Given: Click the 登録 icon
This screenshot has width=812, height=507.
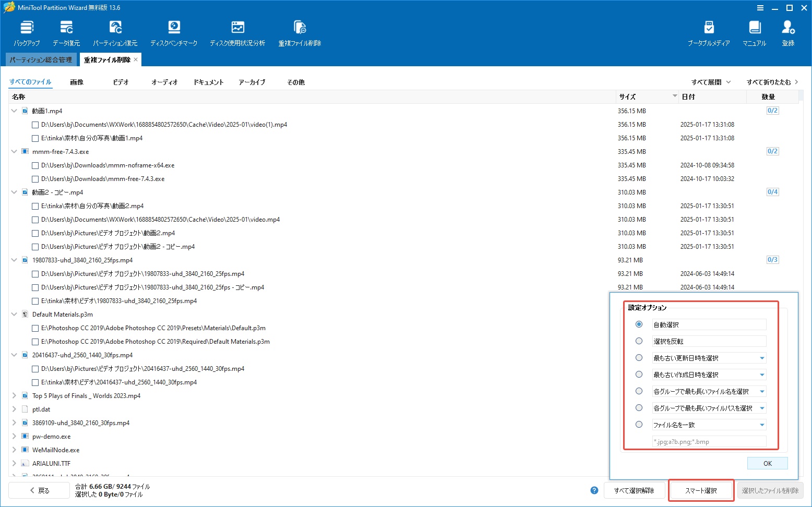Looking at the screenshot, I should [788, 31].
